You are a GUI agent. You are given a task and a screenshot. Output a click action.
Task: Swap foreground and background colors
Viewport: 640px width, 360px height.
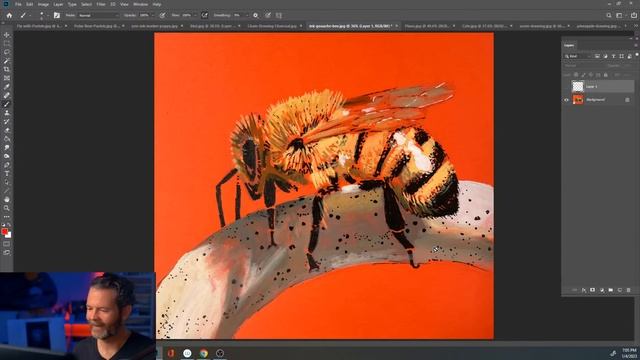point(9,225)
